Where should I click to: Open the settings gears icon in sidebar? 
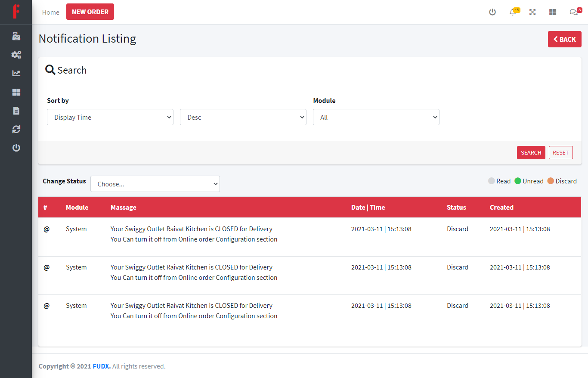click(x=16, y=55)
